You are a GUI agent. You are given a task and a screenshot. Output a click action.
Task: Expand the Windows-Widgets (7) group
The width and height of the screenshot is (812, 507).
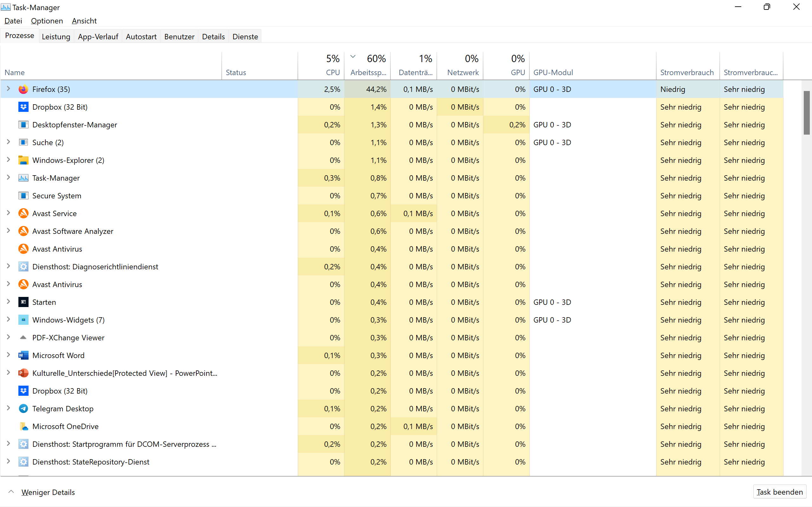coord(9,319)
